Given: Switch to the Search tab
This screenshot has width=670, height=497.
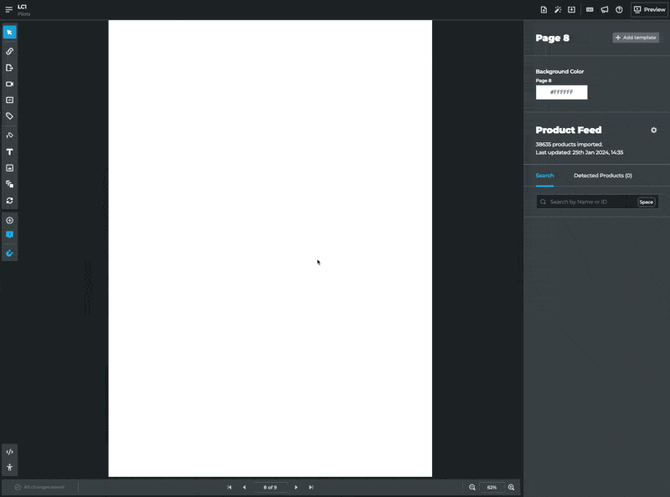Looking at the screenshot, I should [x=544, y=176].
